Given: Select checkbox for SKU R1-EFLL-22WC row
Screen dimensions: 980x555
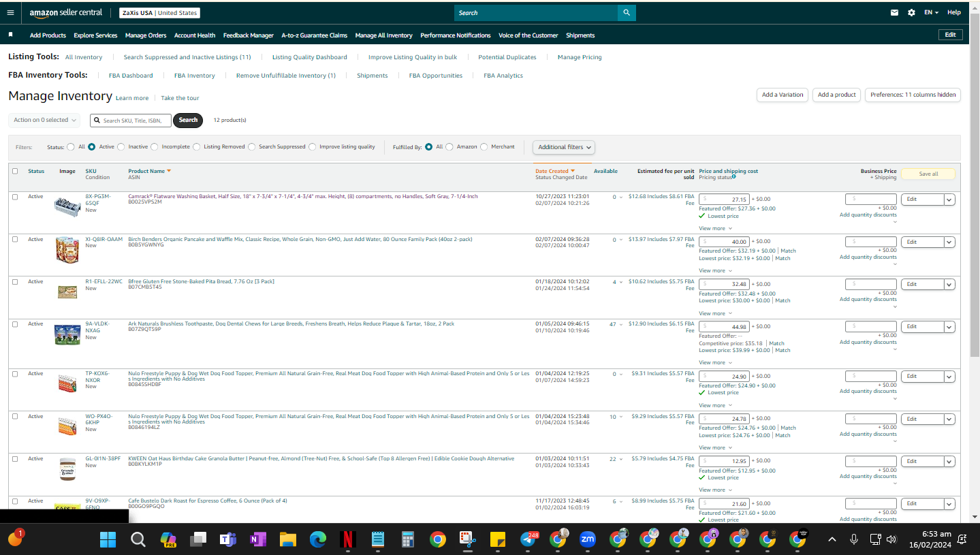Looking at the screenshot, I should tap(15, 282).
